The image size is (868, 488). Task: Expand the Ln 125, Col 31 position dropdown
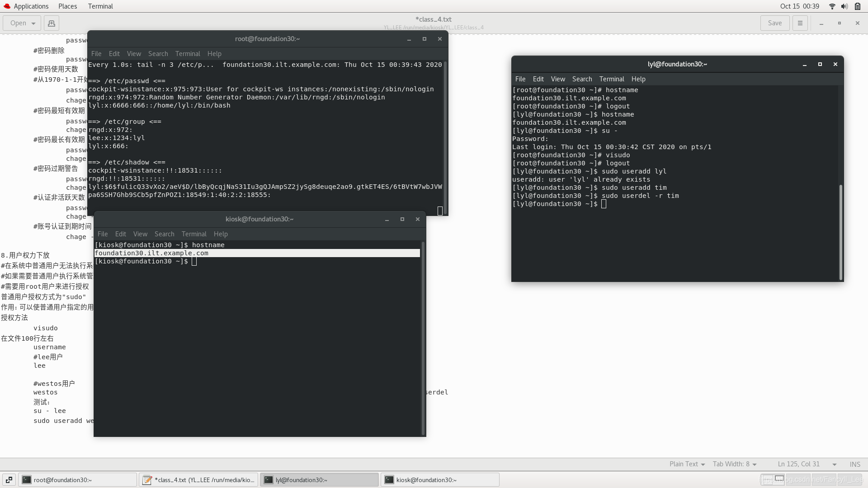coord(834,465)
